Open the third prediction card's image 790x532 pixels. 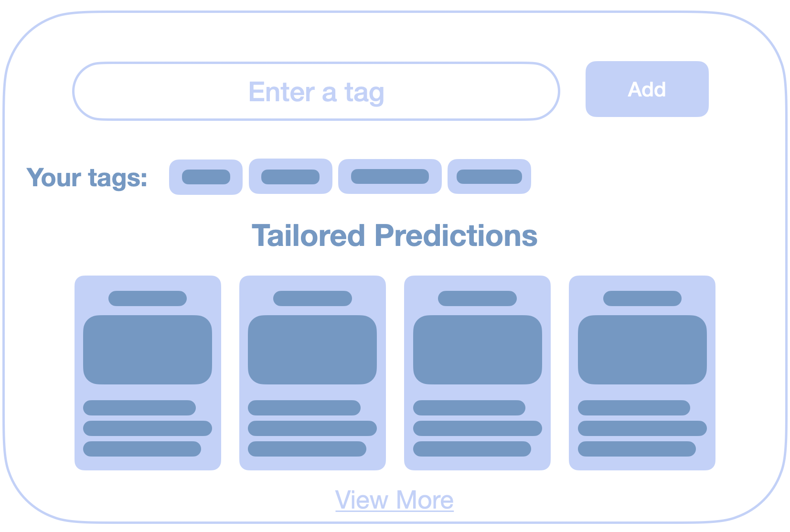478,350
